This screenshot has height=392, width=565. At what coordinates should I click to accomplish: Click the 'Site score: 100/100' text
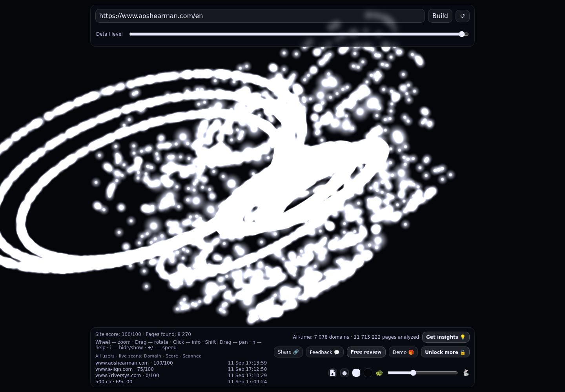point(118,334)
